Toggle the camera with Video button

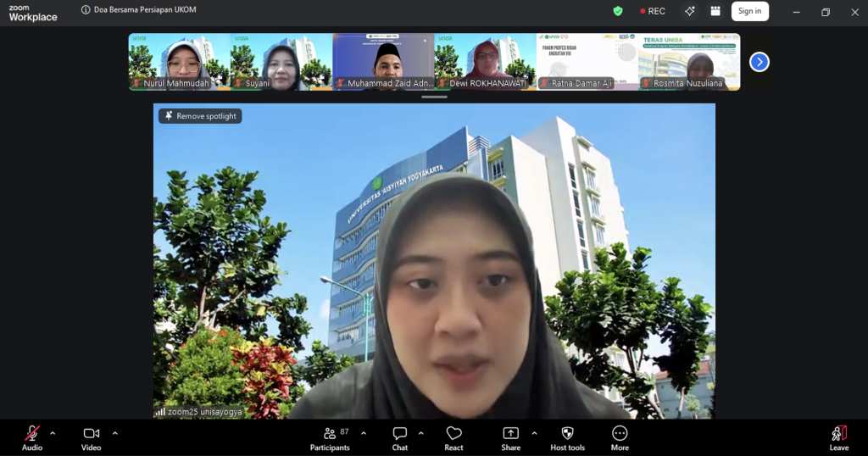point(92,437)
